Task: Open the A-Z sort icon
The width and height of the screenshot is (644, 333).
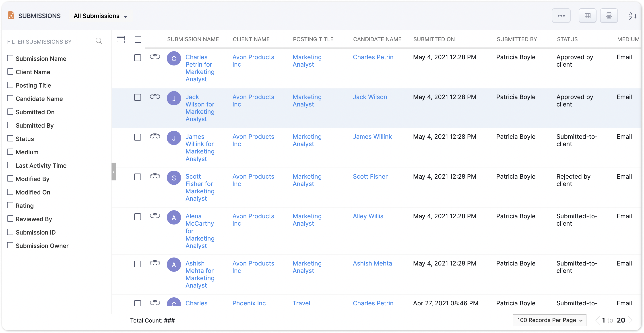Action: coord(632,16)
